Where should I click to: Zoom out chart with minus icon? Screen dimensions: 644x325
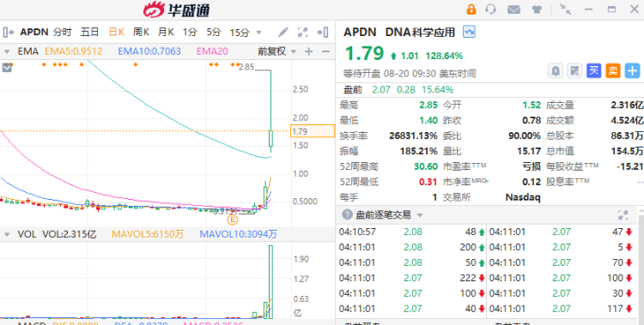(325, 51)
